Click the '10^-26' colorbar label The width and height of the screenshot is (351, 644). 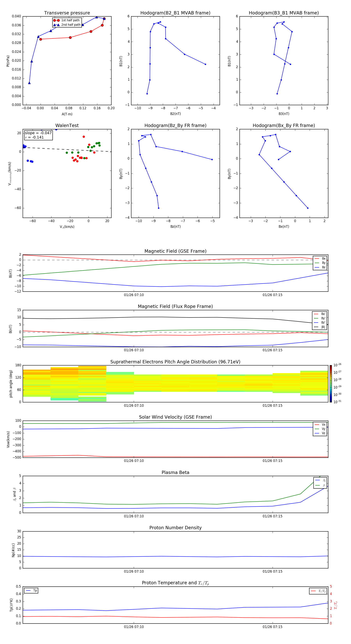point(337,365)
